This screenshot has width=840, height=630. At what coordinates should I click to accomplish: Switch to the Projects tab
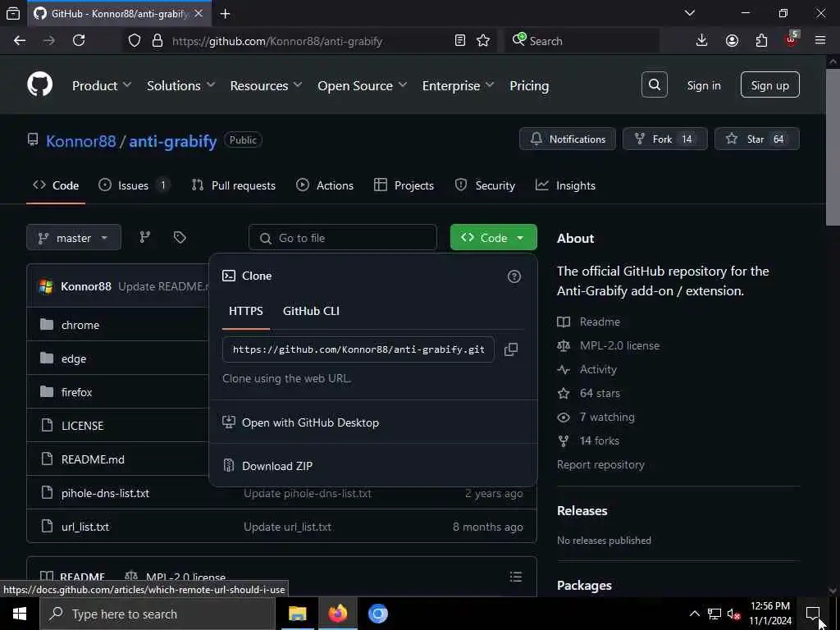[404, 185]
